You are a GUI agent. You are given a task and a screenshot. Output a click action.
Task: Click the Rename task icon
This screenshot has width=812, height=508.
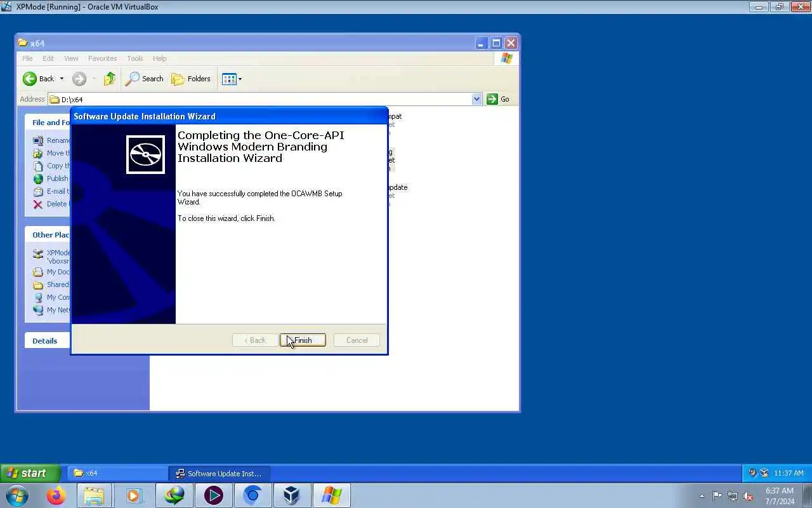click(38, 140)
